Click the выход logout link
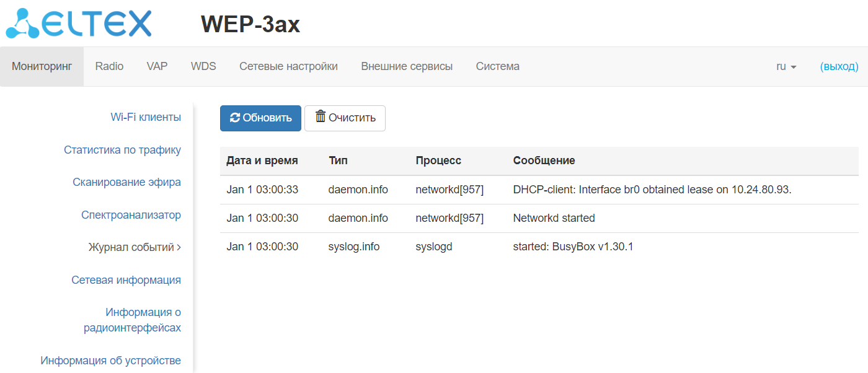The height and width of the screenshot is (373, 868). pyautogui.click(x=839, y=66)
